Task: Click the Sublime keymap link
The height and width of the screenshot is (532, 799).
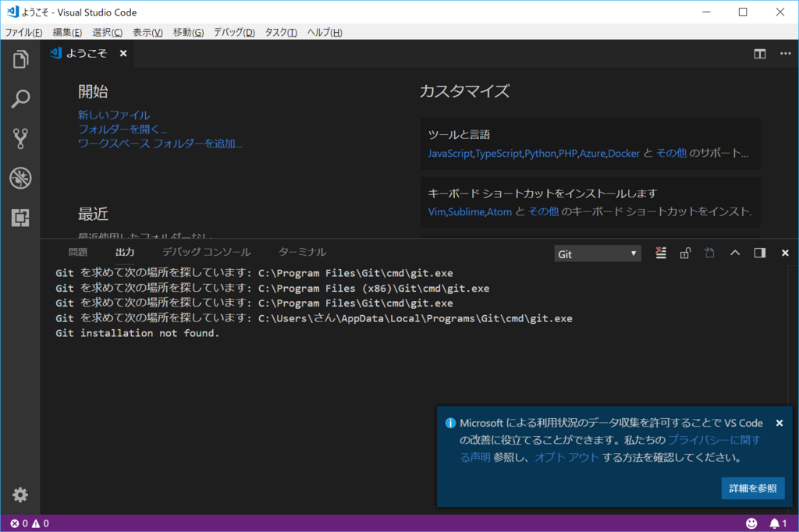Action: 467,211
